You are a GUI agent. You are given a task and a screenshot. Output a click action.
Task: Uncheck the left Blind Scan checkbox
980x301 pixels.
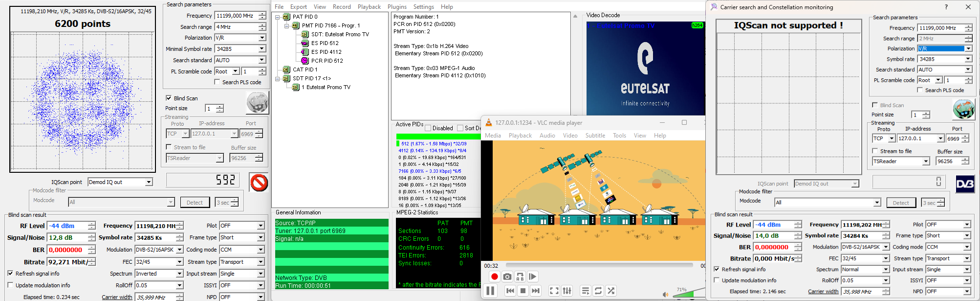(169, 98)
